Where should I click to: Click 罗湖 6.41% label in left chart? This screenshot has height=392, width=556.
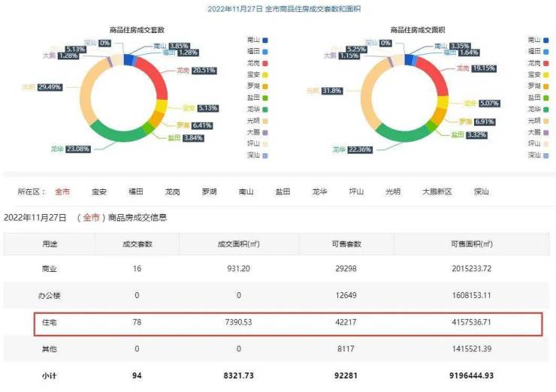tap(195, 125)
